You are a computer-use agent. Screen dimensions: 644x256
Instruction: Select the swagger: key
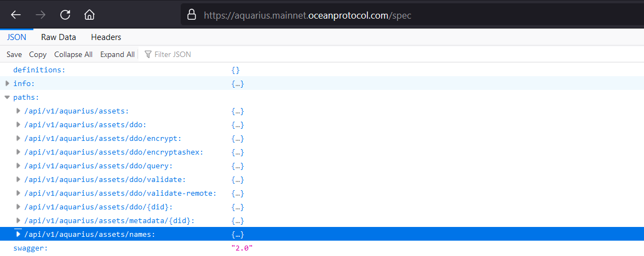(x=31, y=248)
